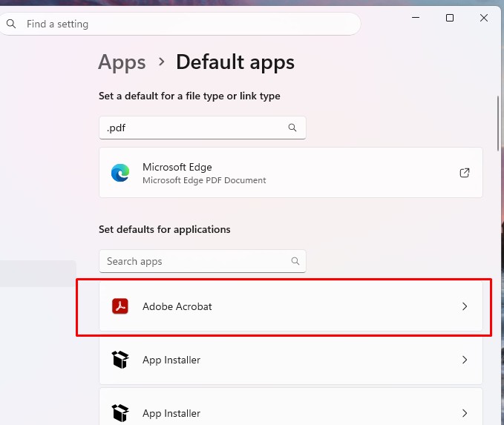This screenshot has width=504, height=425.
Task: Click open-external icon on Microsoft Edge row
Action: coord(465,173)
